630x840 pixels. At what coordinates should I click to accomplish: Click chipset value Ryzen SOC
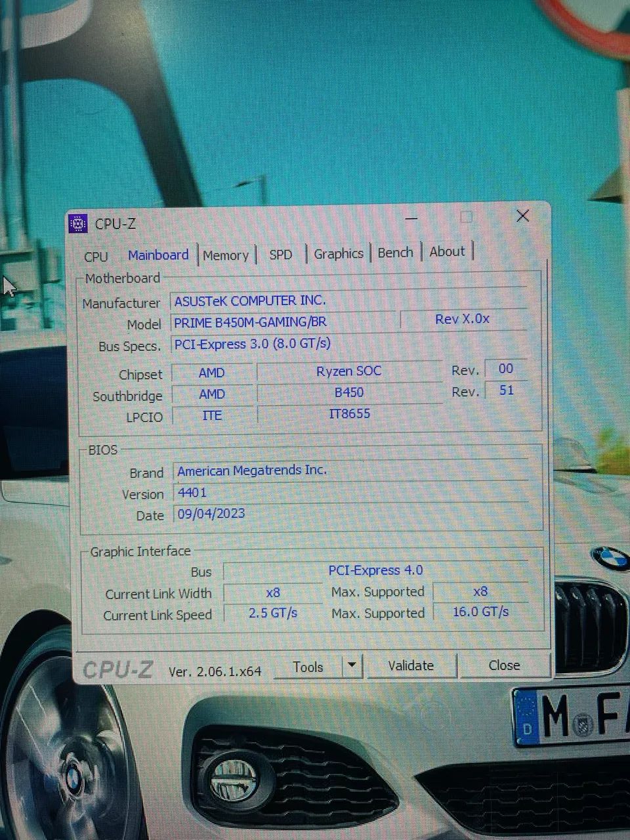tap(349, 371)
